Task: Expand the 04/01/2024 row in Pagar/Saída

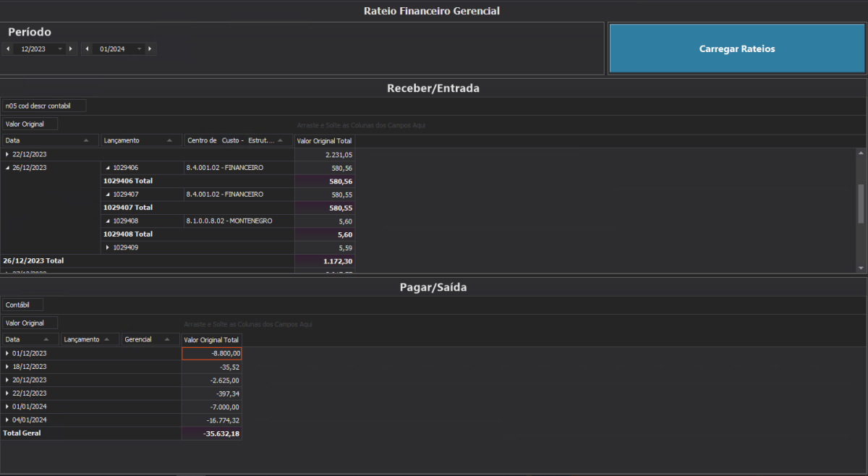Action: point(7,420)
